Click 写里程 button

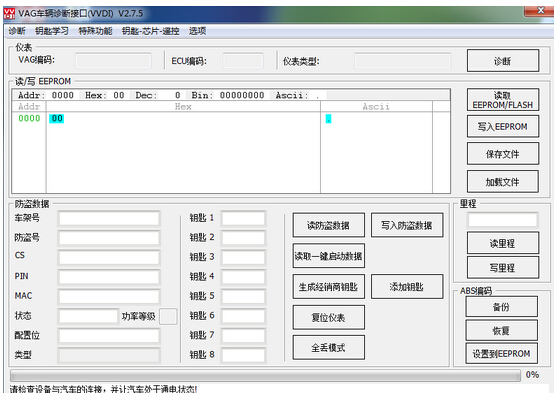pyautogui.click(x=503, y=267)
